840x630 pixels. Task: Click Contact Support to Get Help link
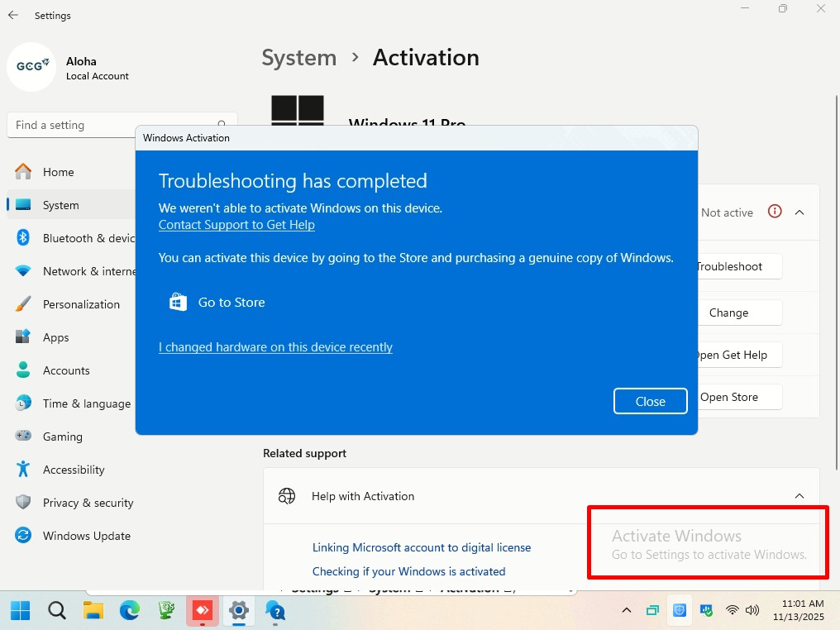coord(236,225)
